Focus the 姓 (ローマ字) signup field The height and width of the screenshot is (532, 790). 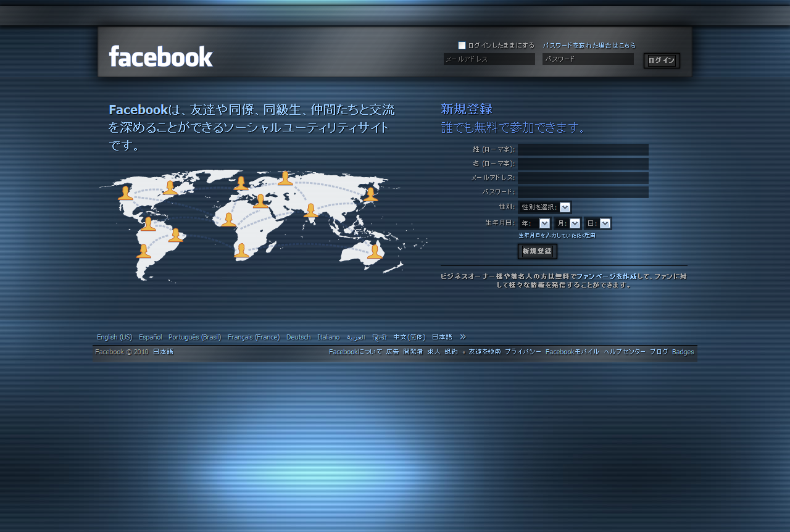(x=583, y=149)
